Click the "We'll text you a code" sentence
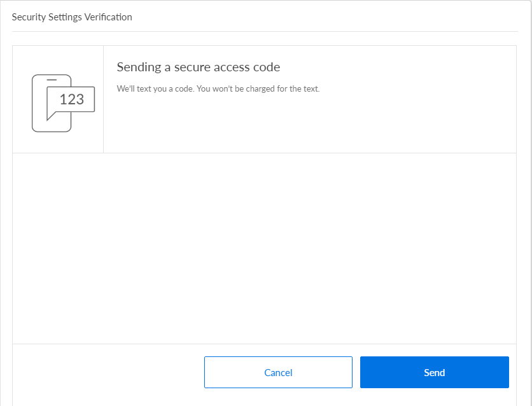Screen dimensions: 532x406 click(155, 89)
